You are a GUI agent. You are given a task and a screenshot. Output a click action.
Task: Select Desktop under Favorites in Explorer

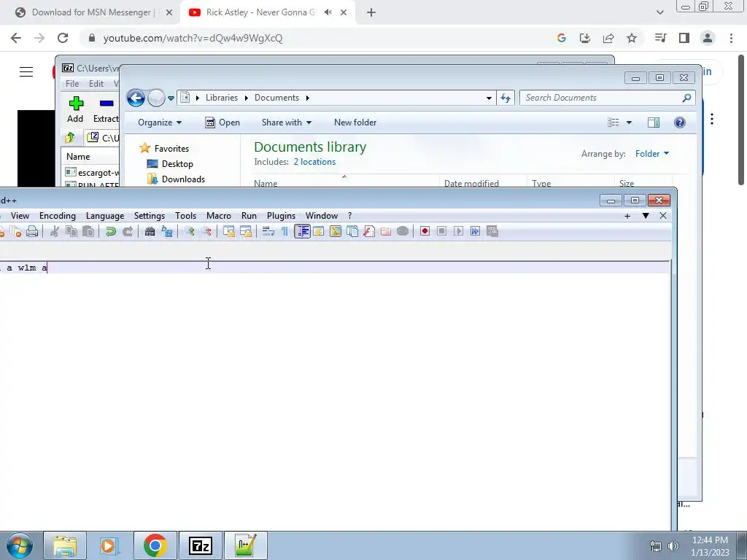pyautogui.click(x=171, y=164)
